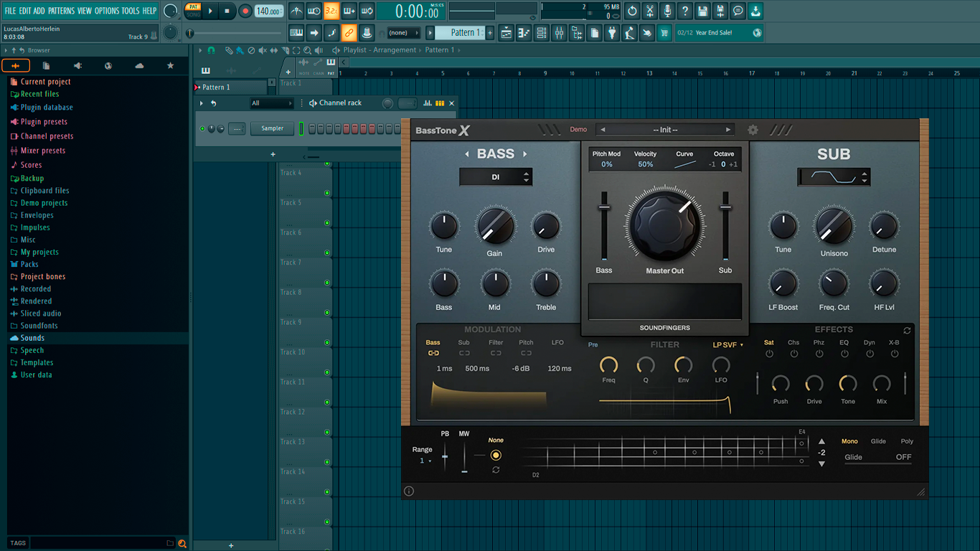Toggle the Sub modulation link
Viewport: 980px width, 551px height.
tap(464, 353)
